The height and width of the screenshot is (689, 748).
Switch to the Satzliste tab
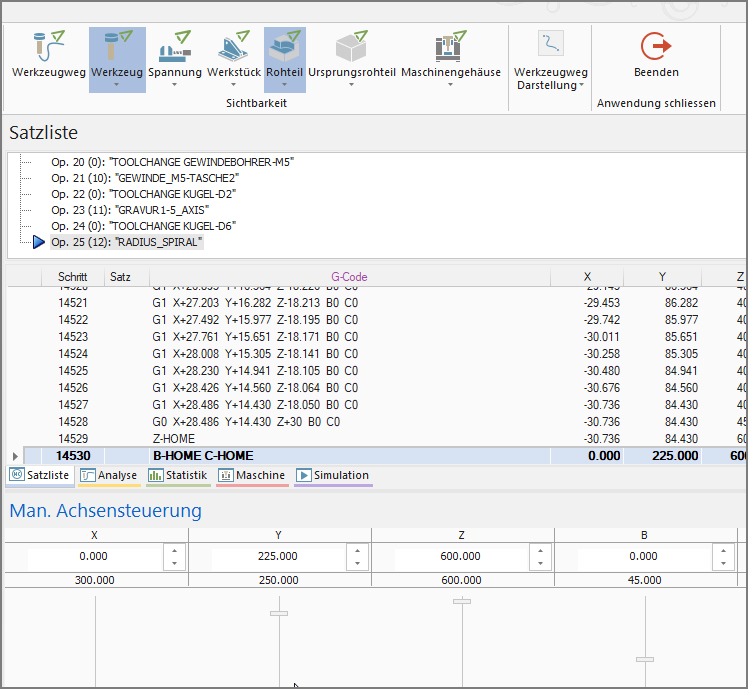[x=40, y=476]
